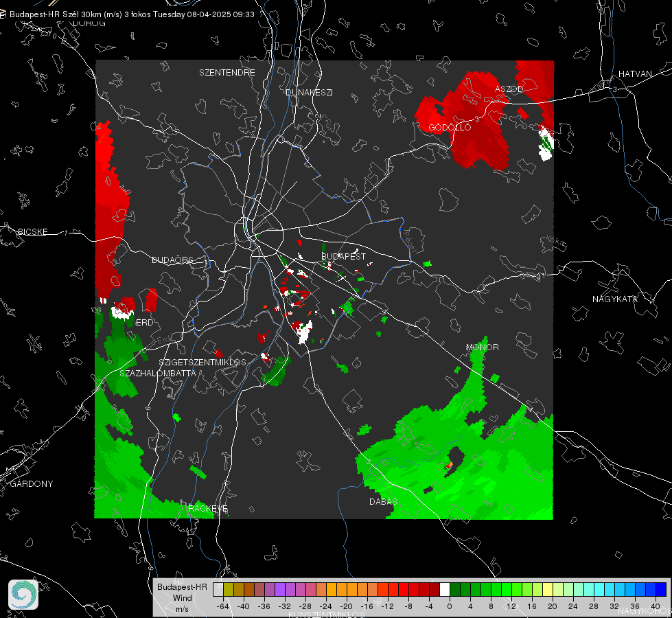Click the -24 value on the legend scale
The width and height of the screenshot is (672, 618).
[x=326, y=606]
